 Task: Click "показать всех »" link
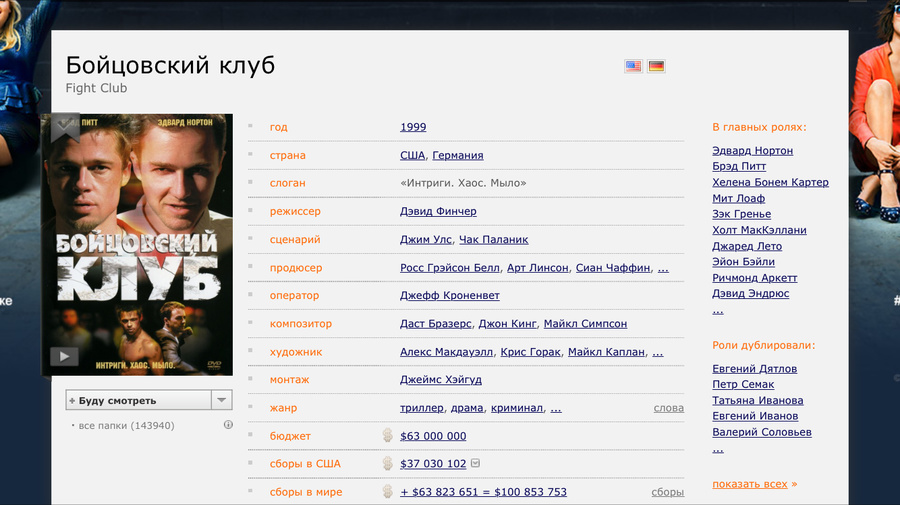click(x=755, y=484)
